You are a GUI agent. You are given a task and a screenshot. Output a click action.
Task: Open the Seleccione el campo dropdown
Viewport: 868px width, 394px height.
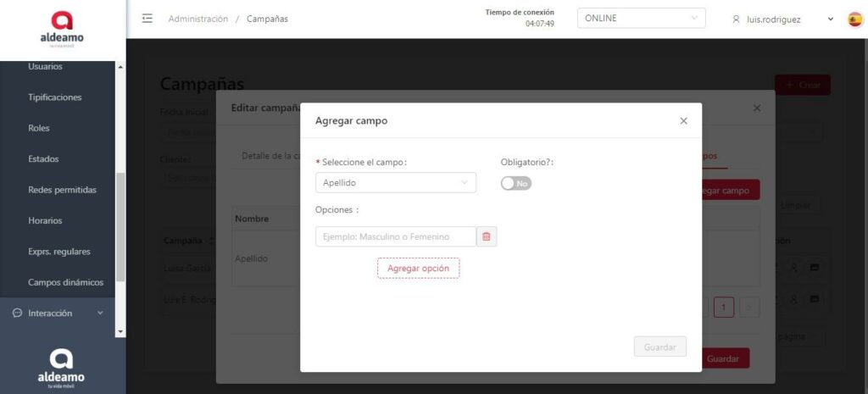(395, 182)
